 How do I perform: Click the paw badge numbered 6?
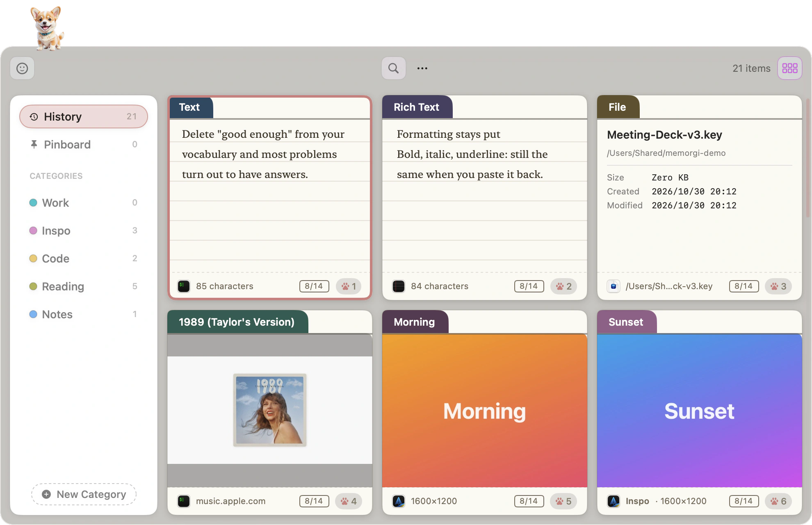(778, 501)
